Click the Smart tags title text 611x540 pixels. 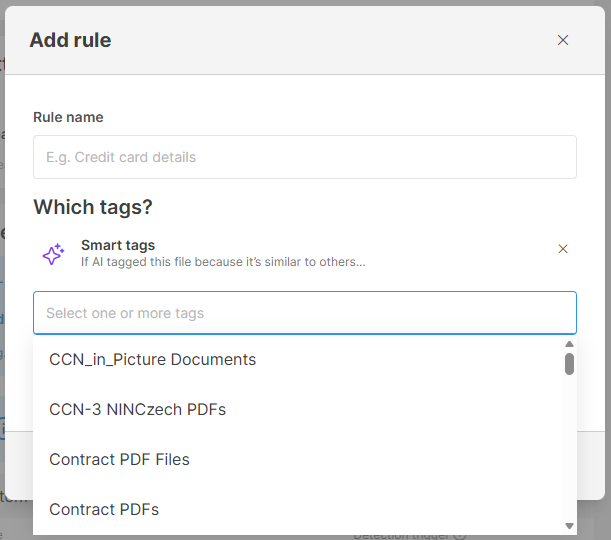[118, 245]
